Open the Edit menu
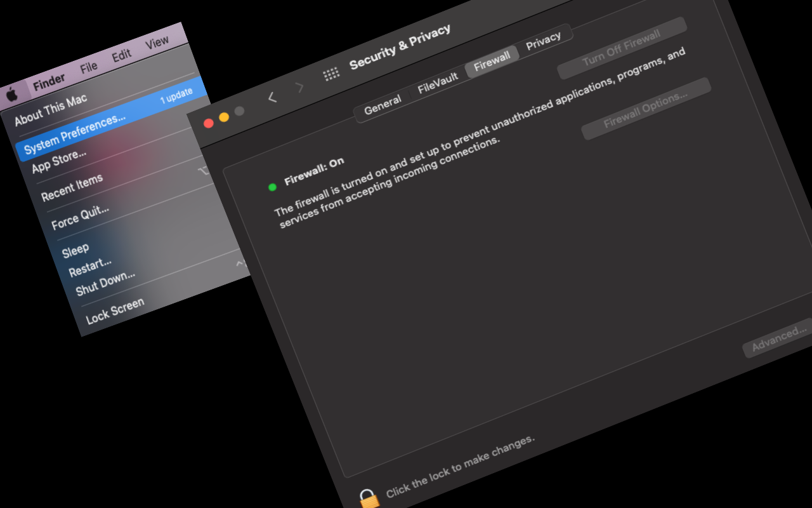 121,56
